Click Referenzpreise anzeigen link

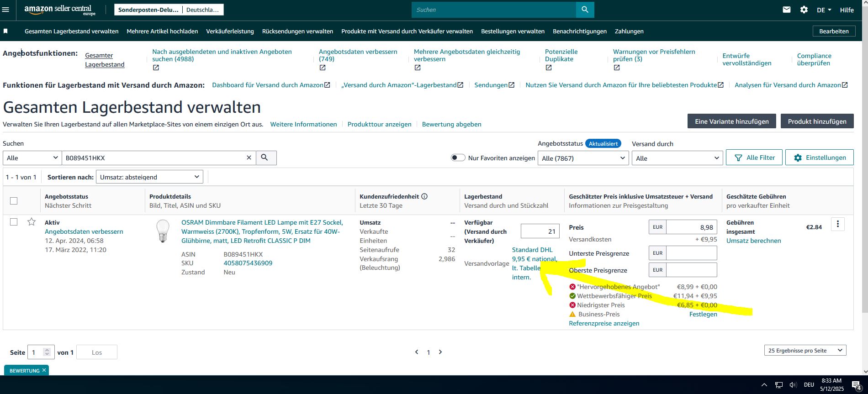(604, 323)
